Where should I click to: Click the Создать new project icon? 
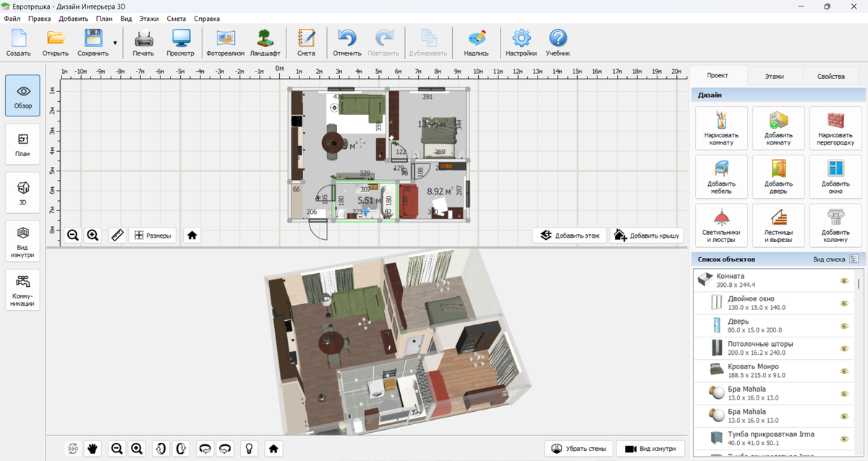click(19, 43)
